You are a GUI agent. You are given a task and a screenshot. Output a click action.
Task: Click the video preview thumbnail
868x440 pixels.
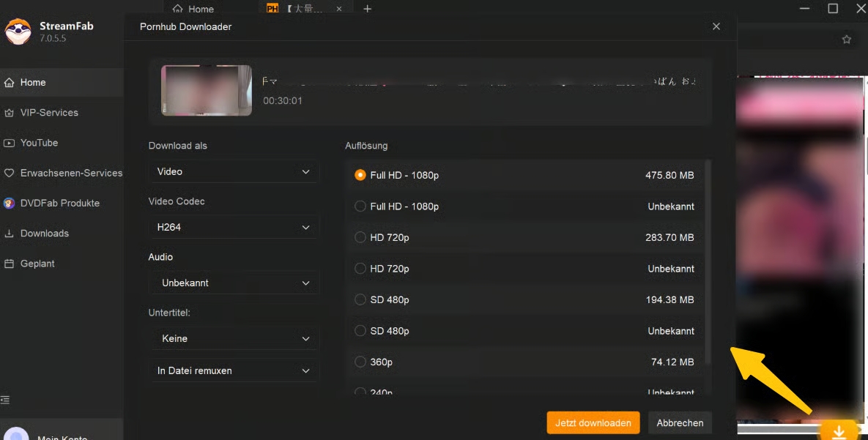(x=207, y=90)
